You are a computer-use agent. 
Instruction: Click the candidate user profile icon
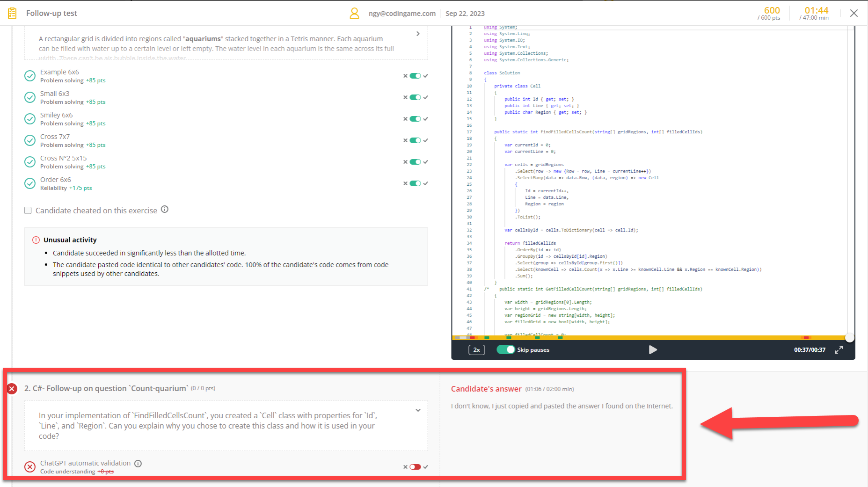point(354,13)
